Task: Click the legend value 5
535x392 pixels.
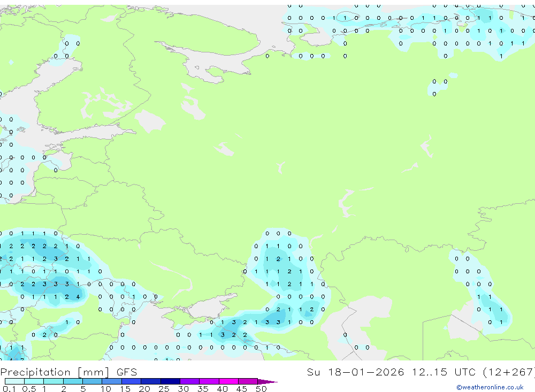Action: (x=83, y=389)
